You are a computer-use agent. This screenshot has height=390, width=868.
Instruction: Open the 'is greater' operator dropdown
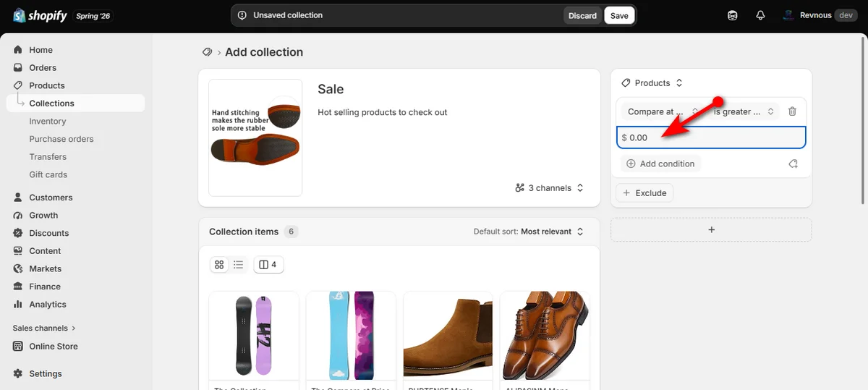coord(743,111)
